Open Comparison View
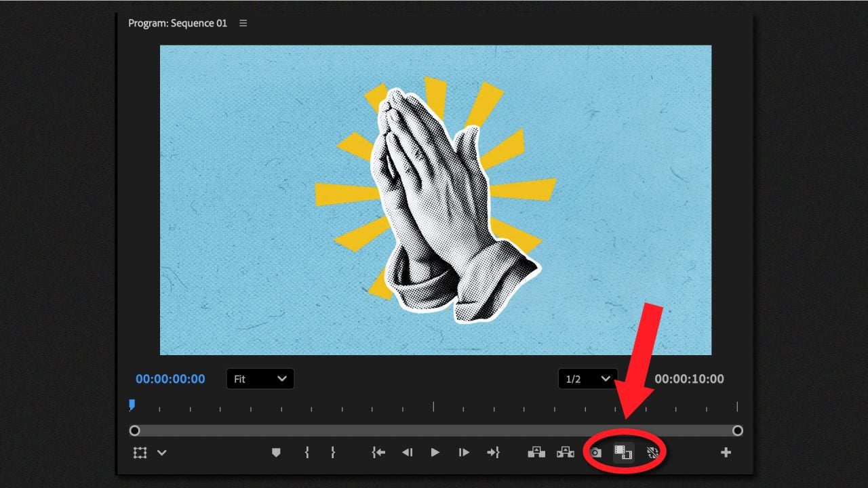This screenshot has height=488, width=868. (x=625, y=452)
